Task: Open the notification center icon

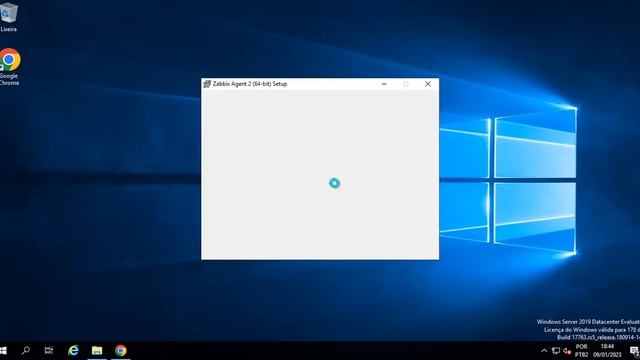Action: coord(634,351)
